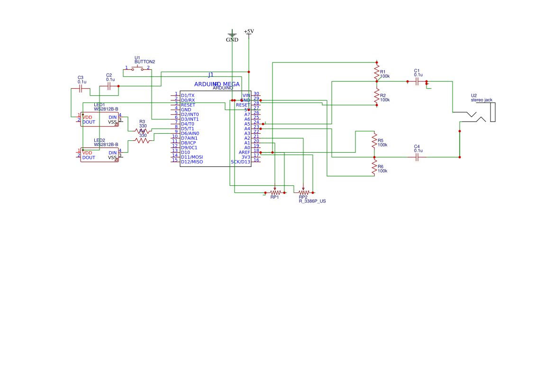Select the C3 capacitor symbol
The image size is (554, 392).
[x=81, y=89]
